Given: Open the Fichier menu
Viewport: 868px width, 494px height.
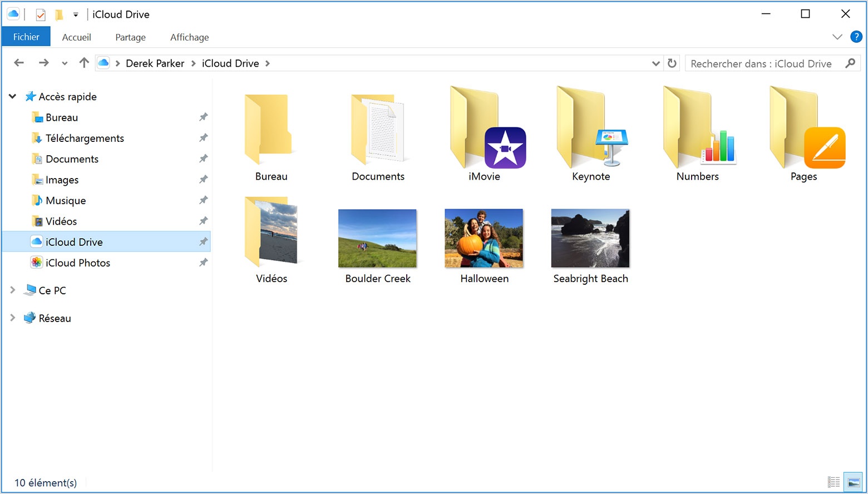Looking at the screenshot, I should pos(26,37).
